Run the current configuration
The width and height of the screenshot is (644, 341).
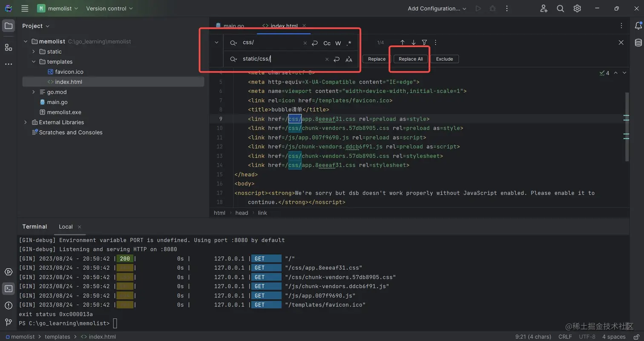pos(478,9)
